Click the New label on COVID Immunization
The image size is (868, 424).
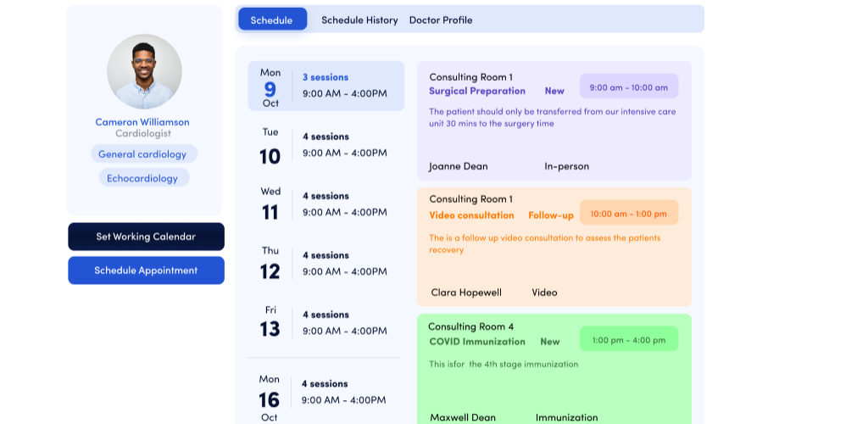(550, 342)
